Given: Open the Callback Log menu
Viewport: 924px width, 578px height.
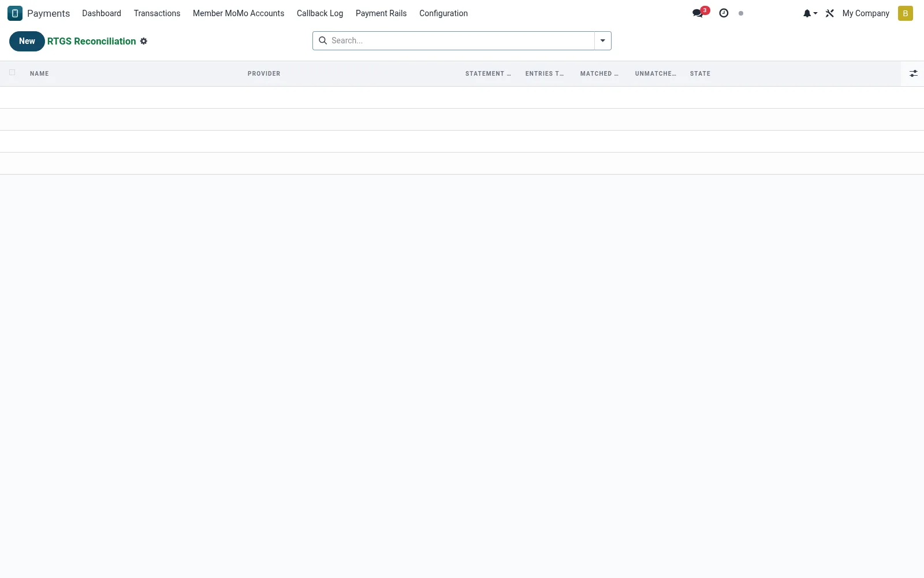Looking at the screenshot, I should 320,13.
